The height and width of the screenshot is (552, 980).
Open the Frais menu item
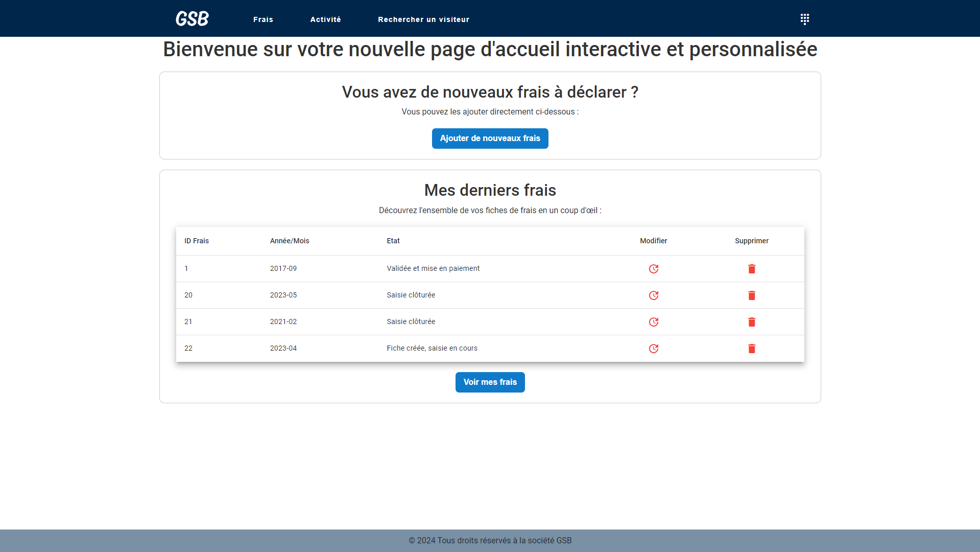click(263, 19)
